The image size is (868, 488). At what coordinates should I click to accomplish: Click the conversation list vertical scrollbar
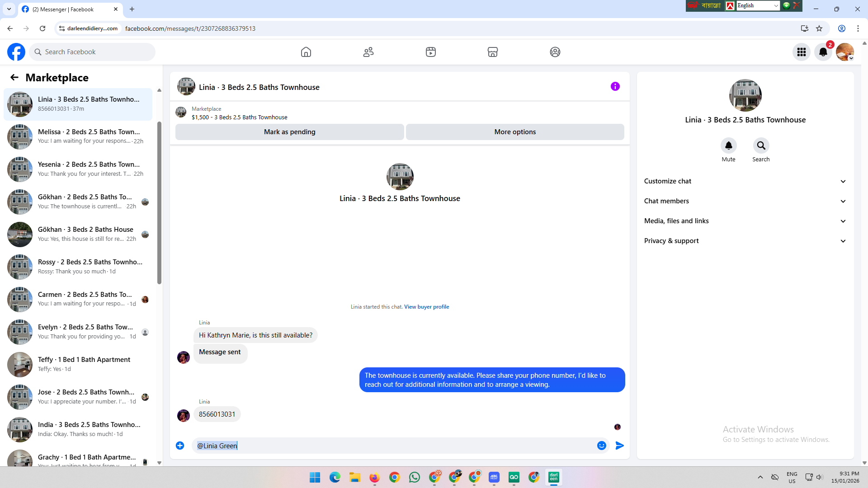(159, 203)
